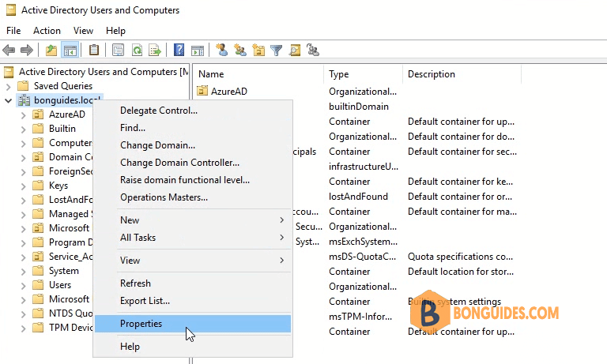
Task: Select the System tree item
Action: [64, 271]
